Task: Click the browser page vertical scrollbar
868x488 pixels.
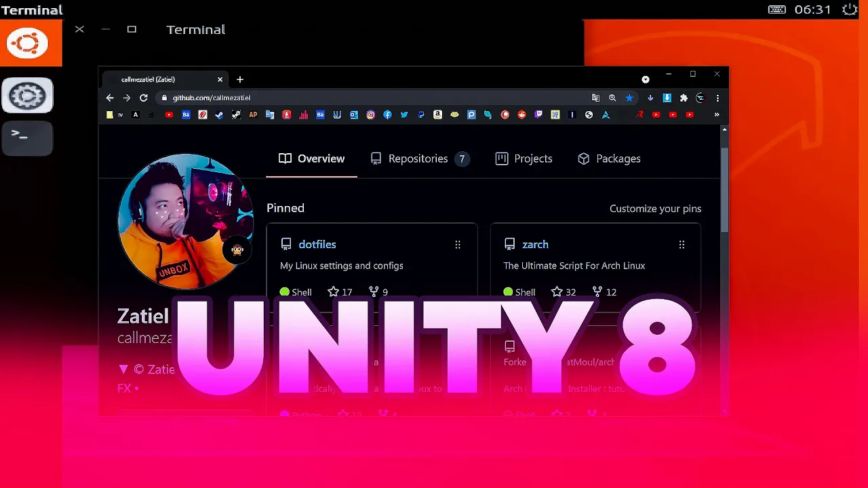Action: pyautogui.click(x=724, y=190)
